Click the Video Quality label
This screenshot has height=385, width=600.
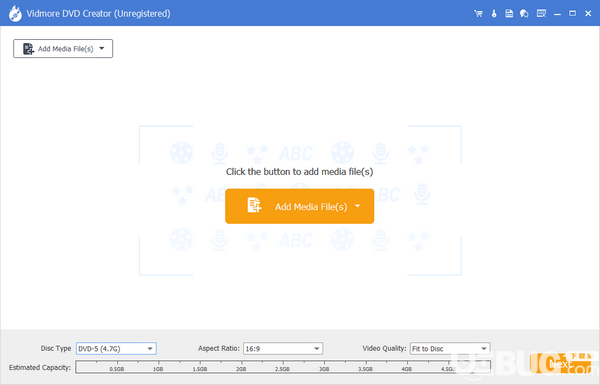coord(384,348)
